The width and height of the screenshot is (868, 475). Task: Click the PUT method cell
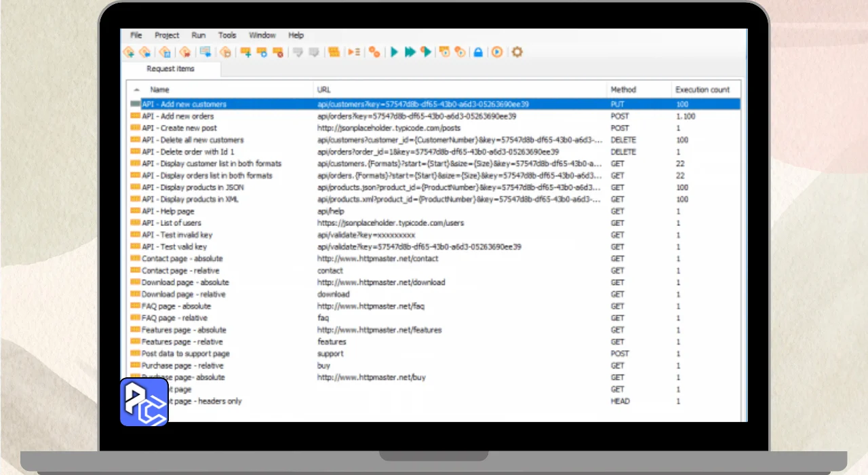pyautogui.click(x=617, y=104)
